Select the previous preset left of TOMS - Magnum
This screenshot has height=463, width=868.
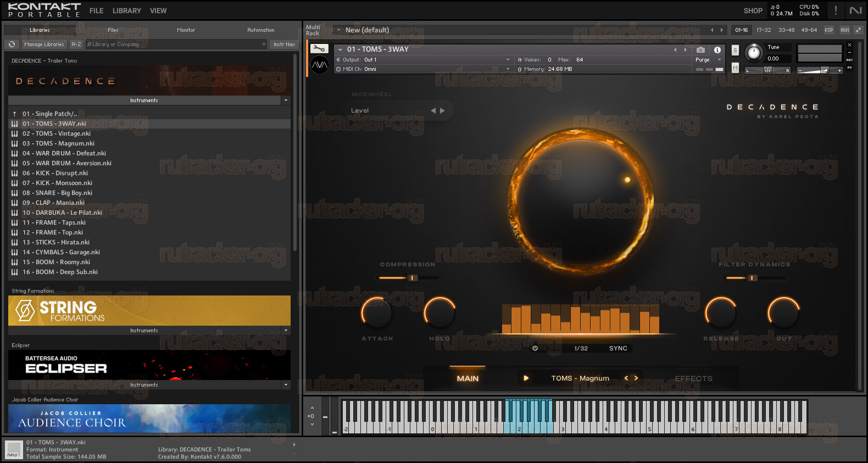[x=626, y=378]
